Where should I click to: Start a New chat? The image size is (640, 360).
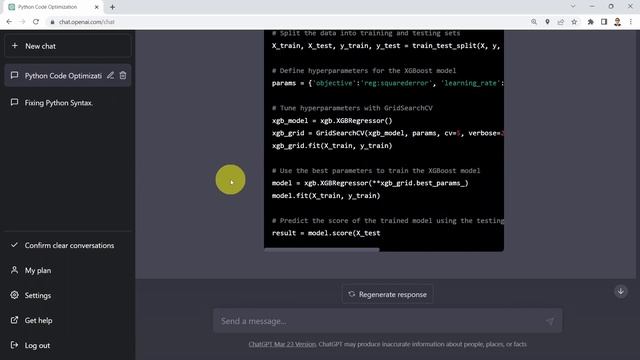(x=68, y=46)
